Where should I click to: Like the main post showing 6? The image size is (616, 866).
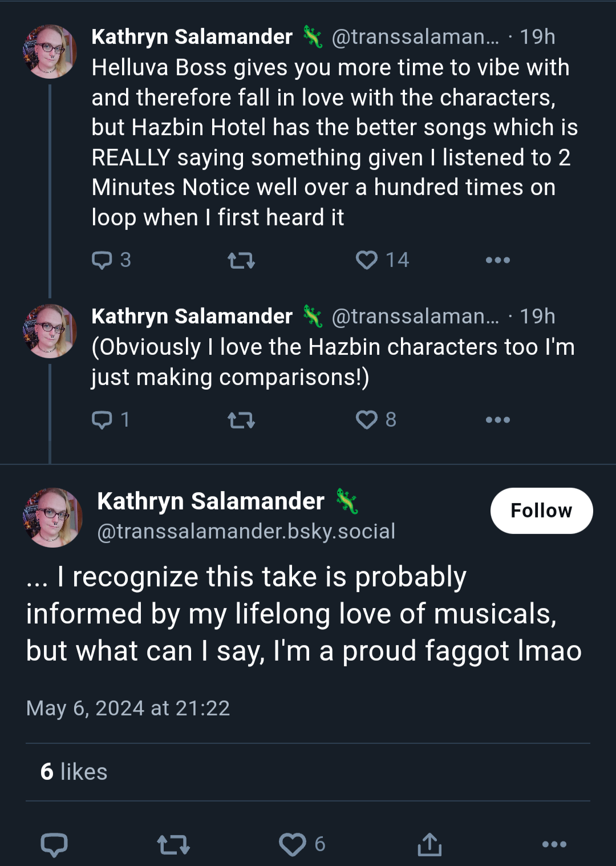coord(302,844)
